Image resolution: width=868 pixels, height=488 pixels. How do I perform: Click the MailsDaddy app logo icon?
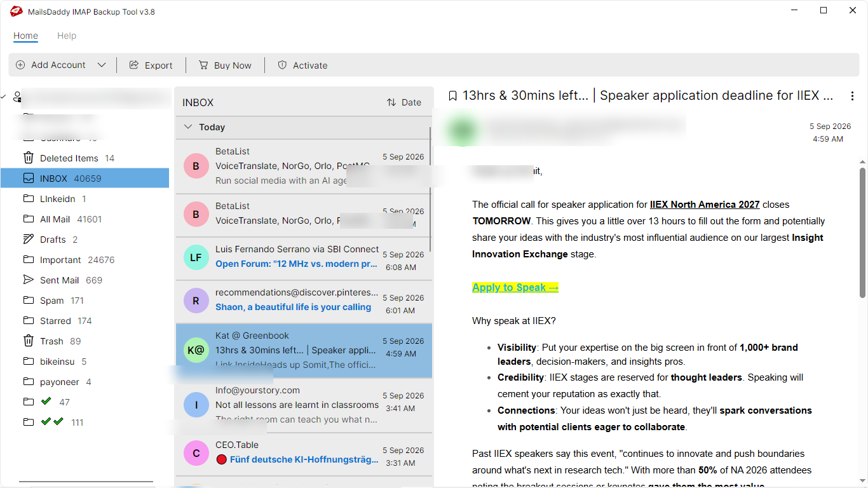(17, 11)
